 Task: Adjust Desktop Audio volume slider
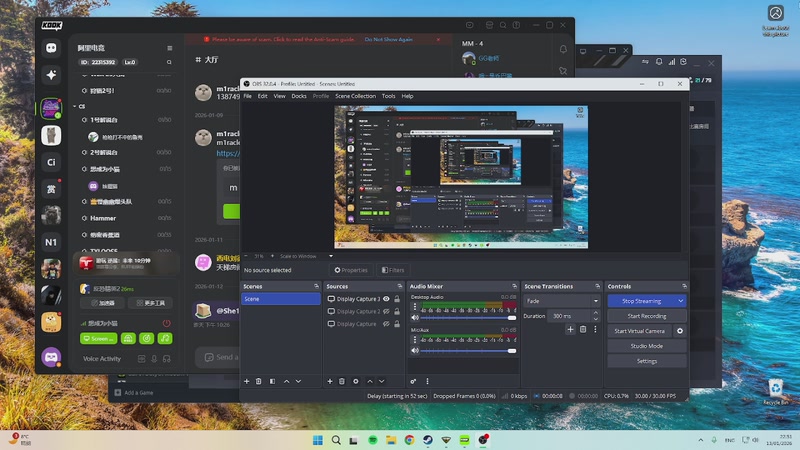(468, 318)
